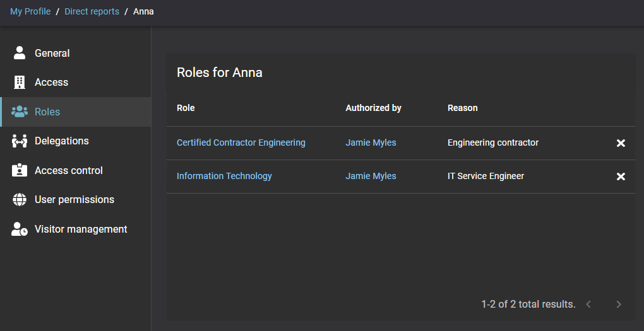Go to previous results page arrow
The image size is (644, 331).
tap(588, 305)
